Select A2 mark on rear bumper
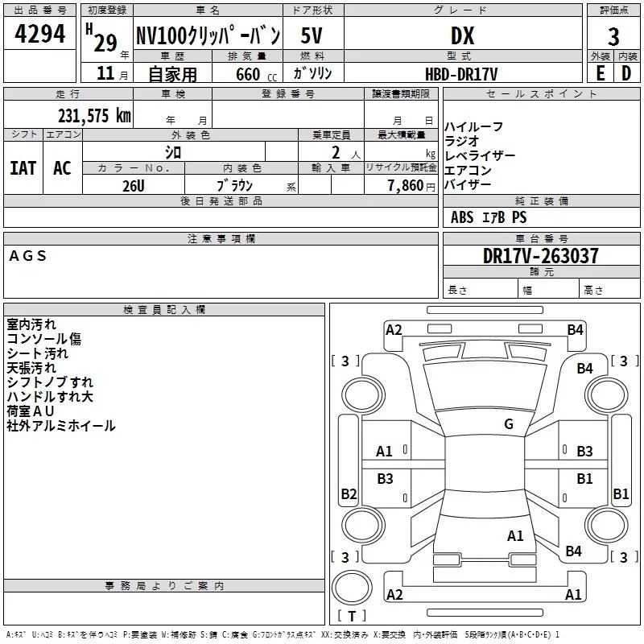644x644 pixels. point(394,594)
